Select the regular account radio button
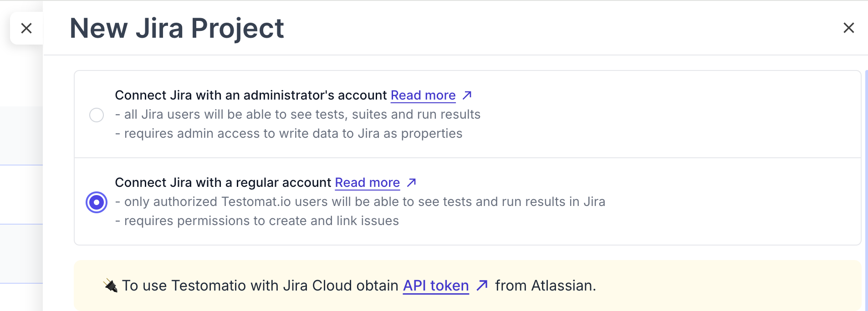The height and width of the screenshot is (311, 868). point(97,202)
